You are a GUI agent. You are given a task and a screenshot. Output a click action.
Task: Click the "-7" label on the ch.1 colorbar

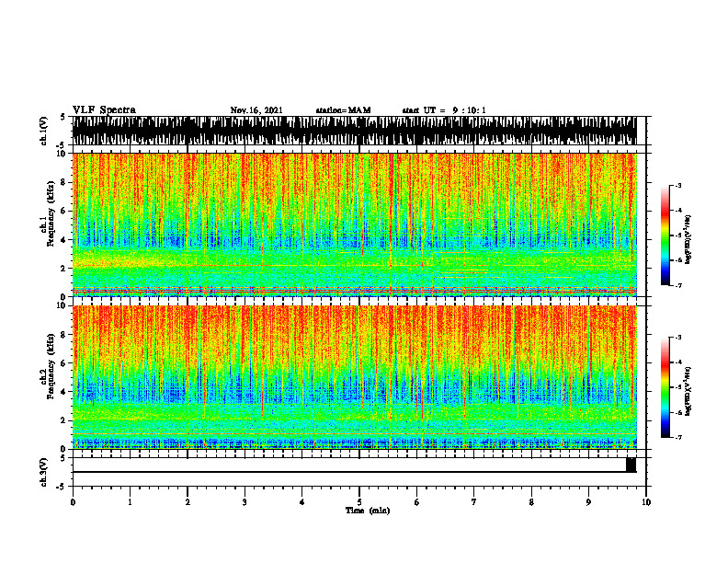pyautogui.click(x=678, y=285)
